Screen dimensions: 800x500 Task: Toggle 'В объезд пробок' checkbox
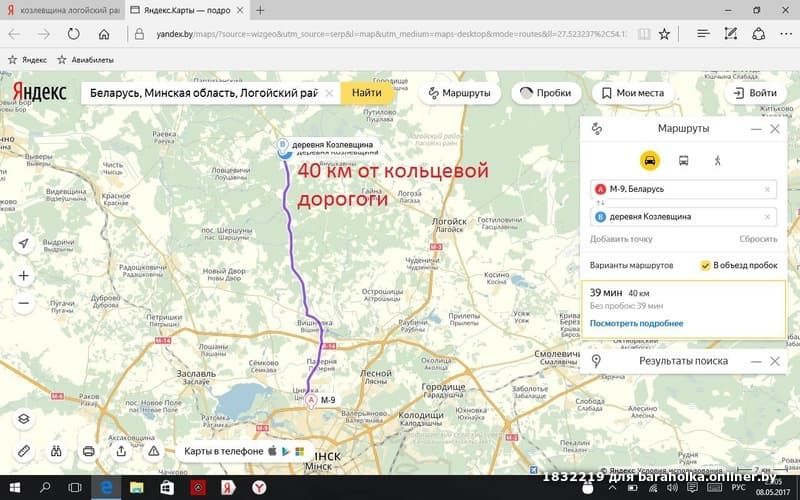705,265
